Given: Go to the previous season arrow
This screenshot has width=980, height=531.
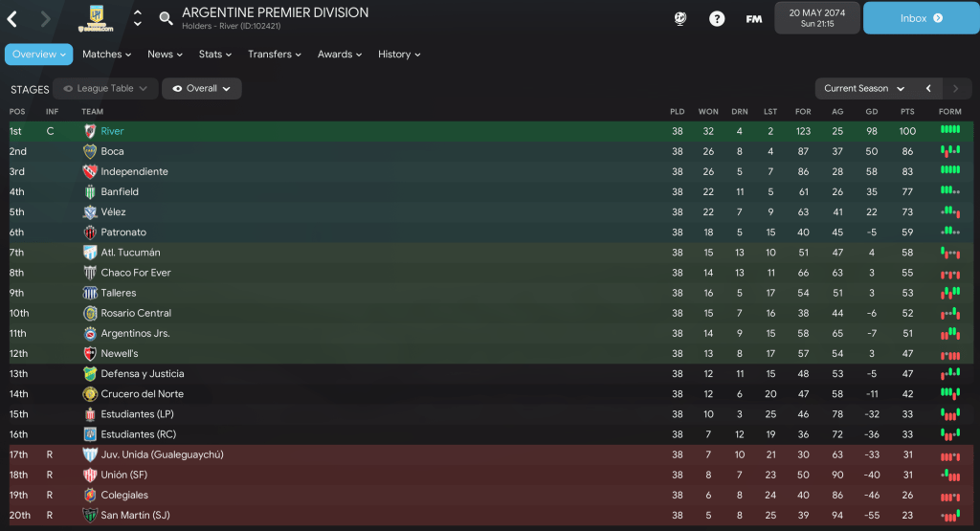Looking at the screenshot, I should point(928,89).
